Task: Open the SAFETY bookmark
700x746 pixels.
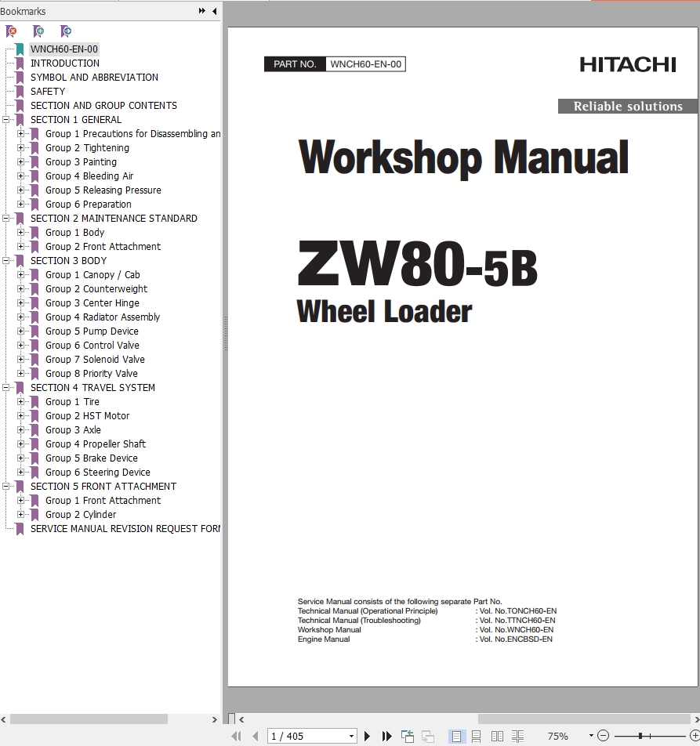Action: (48, 92)
